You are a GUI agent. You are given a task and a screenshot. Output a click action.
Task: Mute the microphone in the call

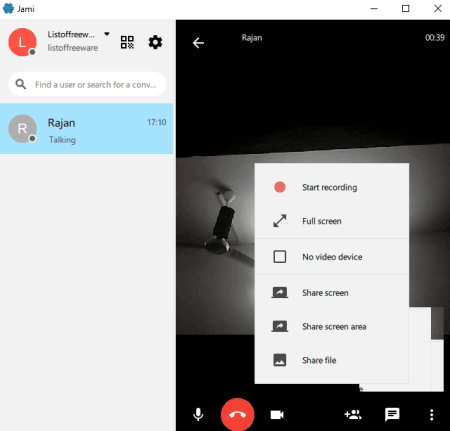pos(198,415)
